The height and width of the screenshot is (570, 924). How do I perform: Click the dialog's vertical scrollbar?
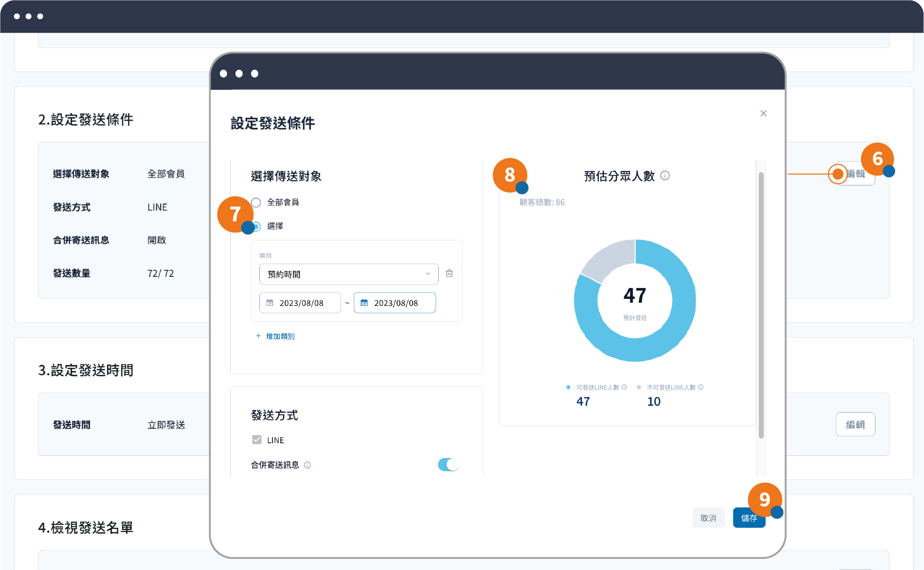[x=761, y=305]
